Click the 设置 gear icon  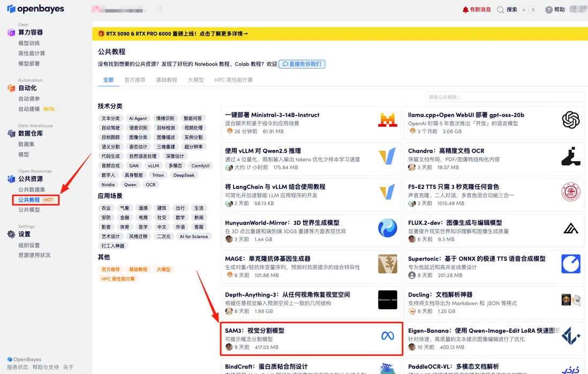[x=11, y=234]
